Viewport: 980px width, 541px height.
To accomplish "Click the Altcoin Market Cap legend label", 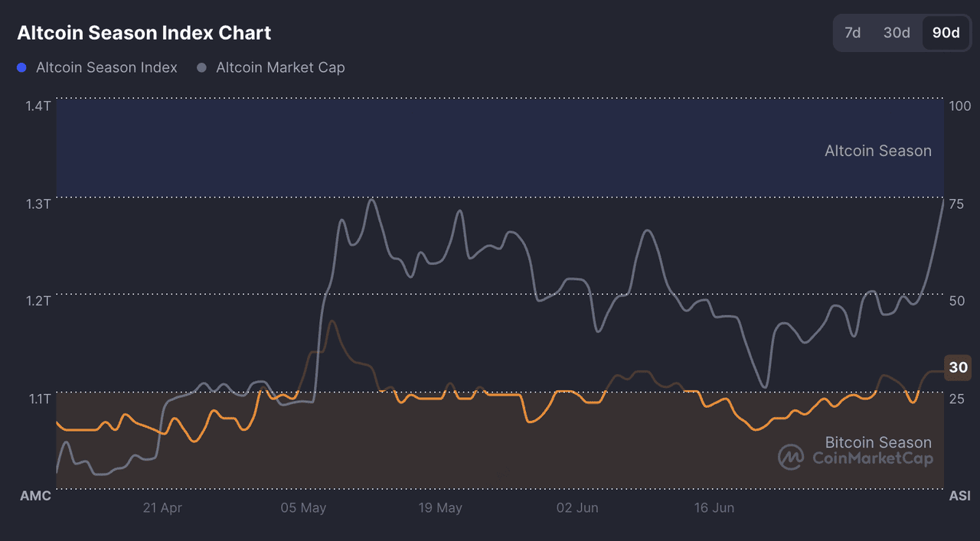I will (280, 67).
